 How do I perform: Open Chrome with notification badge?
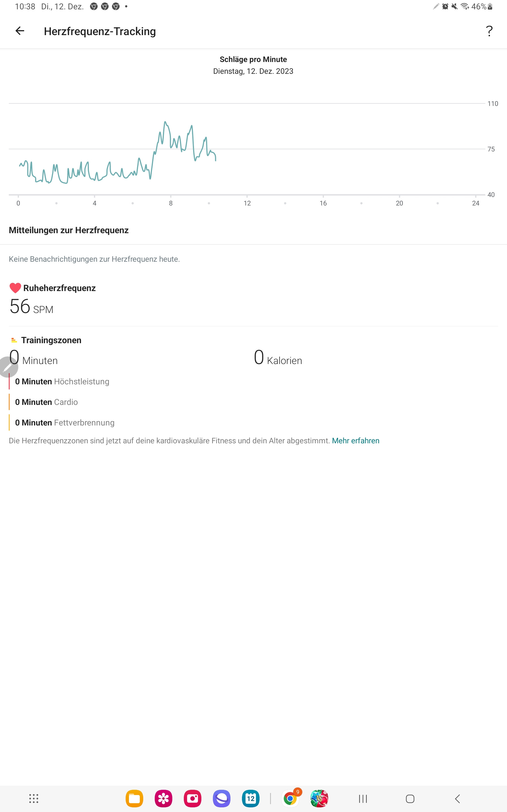tap(290, 799)
